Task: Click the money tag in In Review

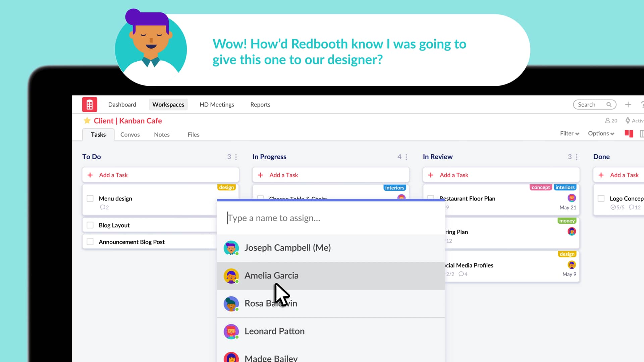Action: click(567, 221)
